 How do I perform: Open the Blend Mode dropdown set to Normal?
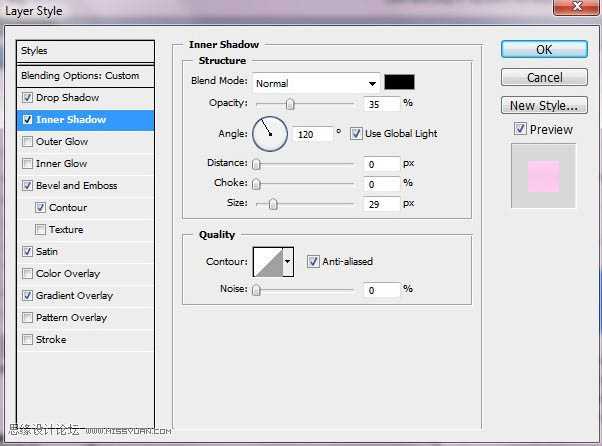pyautogui.click(x=316, y=83)
